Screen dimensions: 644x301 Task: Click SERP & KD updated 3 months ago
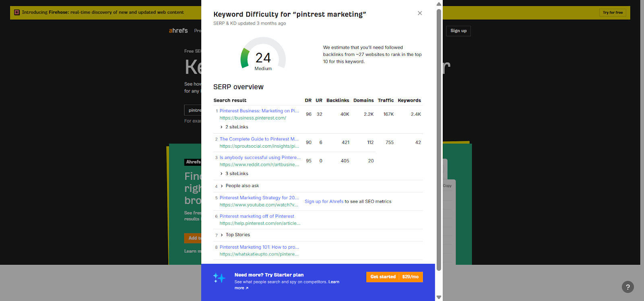pos(250,23)
